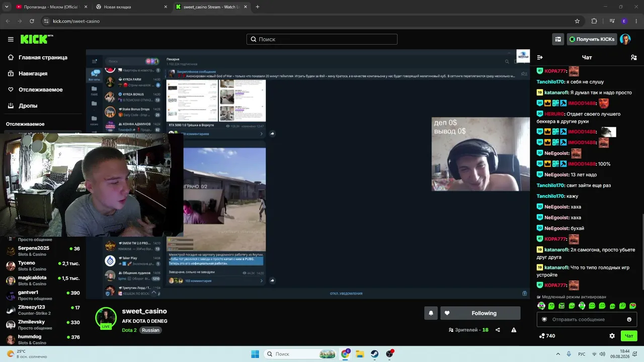Click the KICK logo
The width and height of the screenshot is (644, 362).
(36, 39)
